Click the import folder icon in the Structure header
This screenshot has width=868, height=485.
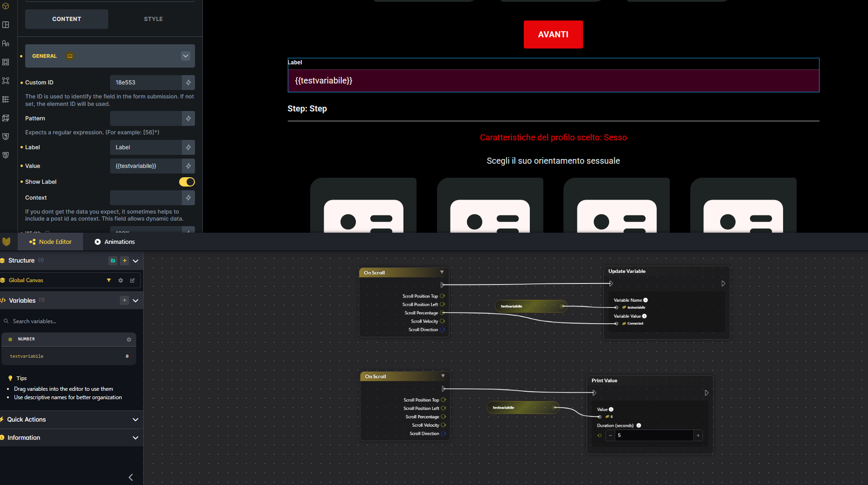pyautogui.click(x=113, y=261)
